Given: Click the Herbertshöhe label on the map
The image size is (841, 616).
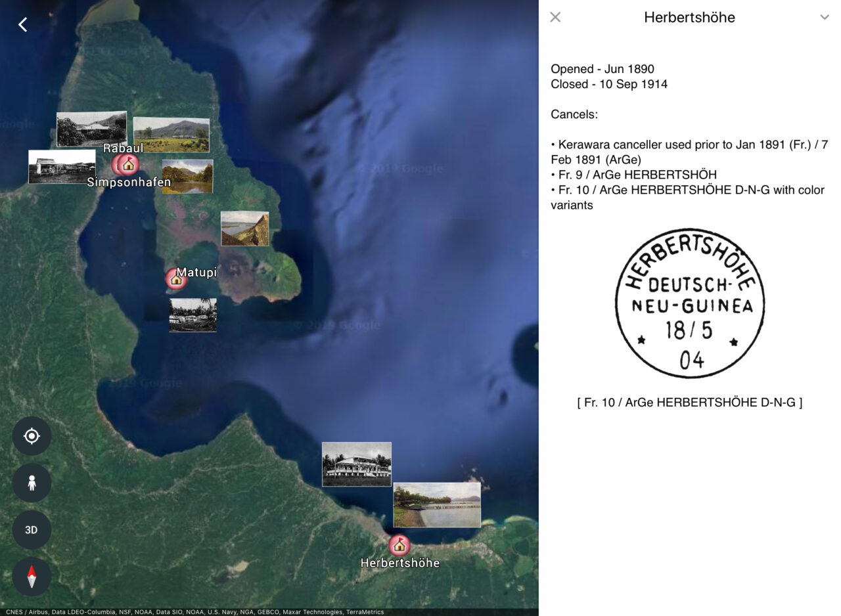Looking at the screenshot, I should coord(400,562).
